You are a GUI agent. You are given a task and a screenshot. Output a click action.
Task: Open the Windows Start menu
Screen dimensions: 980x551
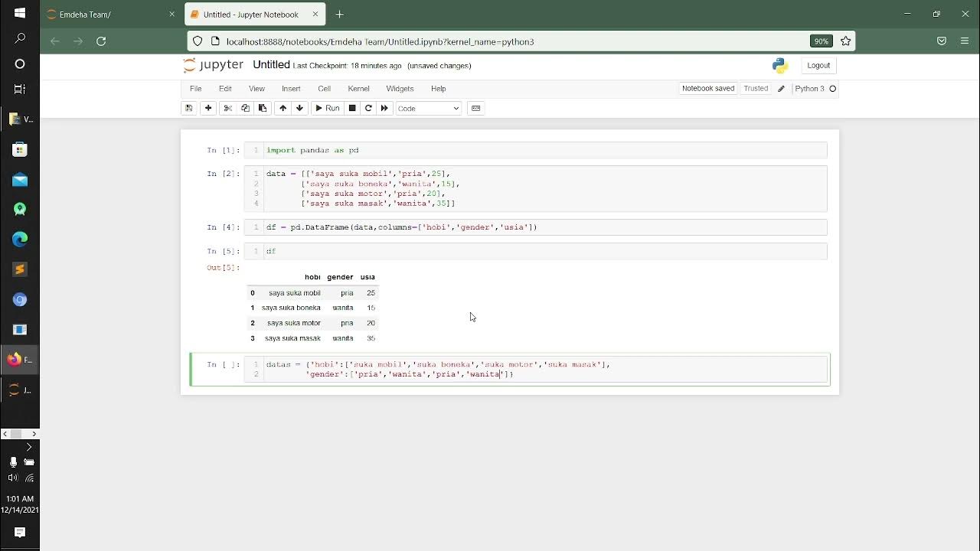click(x=20, y=13)
